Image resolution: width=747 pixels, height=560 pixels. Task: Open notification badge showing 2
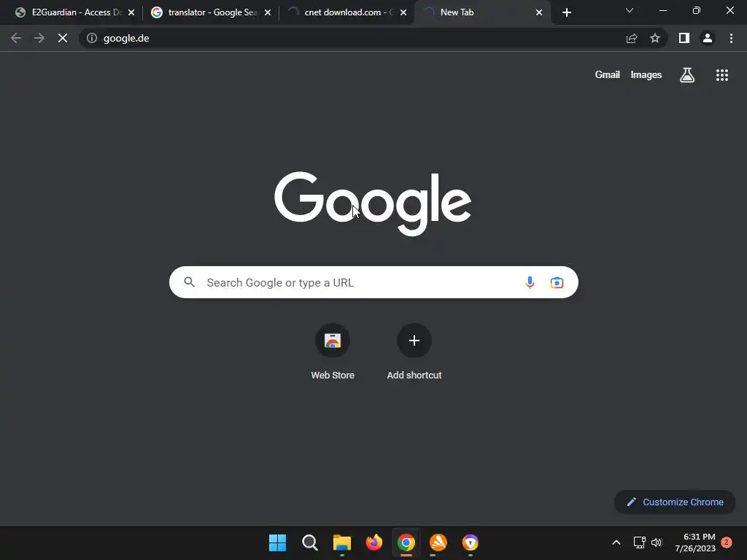[x=727, y=542]
